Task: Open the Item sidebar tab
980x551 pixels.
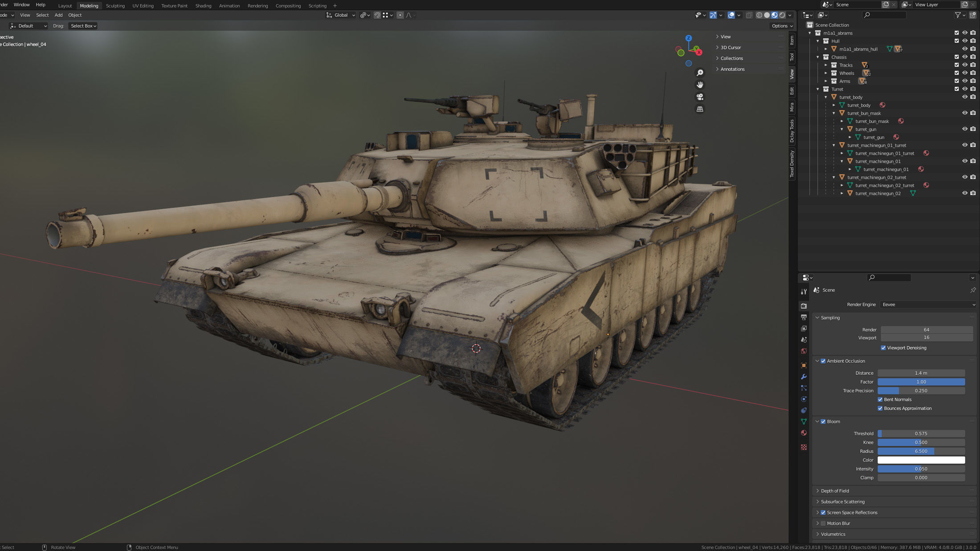Action: click(792, 40)
